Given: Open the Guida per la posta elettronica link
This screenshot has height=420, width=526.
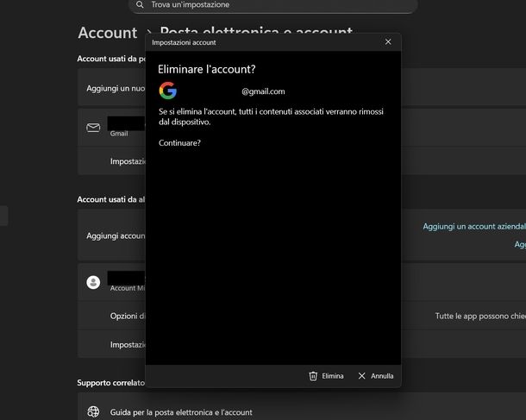Looking at the screenshot, I should tap(179, 412).
